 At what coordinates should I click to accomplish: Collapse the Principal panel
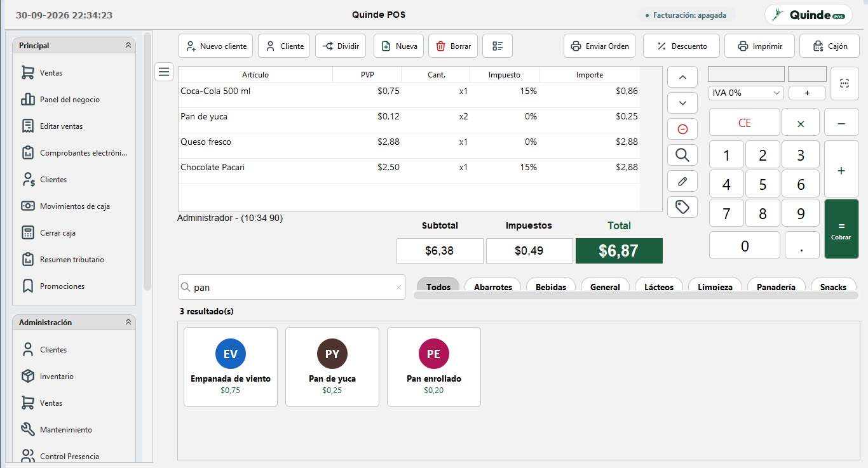pos(128,46)
